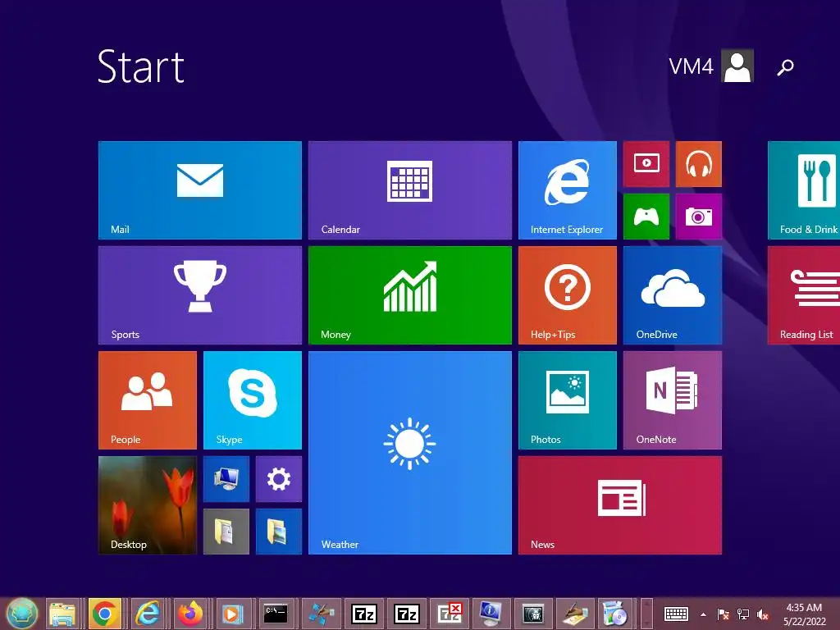
Task: Click the Action Center flag icon
Action: pos(723,614)
